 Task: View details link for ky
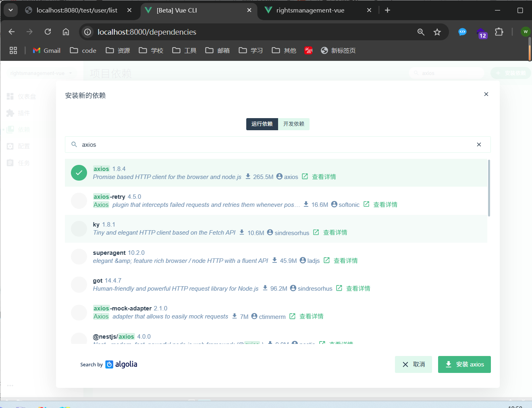[x=335, y=233]
